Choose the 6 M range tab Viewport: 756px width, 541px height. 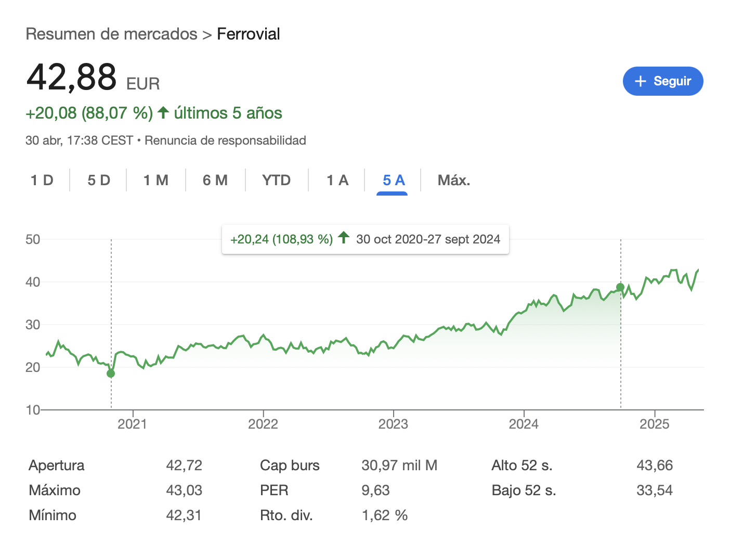click(215, 180)
